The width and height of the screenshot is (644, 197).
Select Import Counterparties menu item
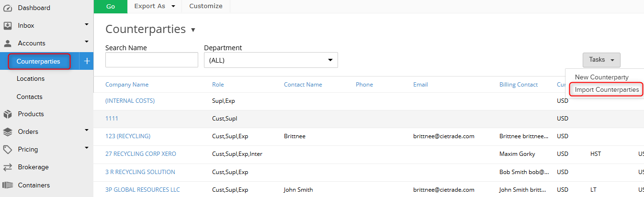click(x=607, y=89)
